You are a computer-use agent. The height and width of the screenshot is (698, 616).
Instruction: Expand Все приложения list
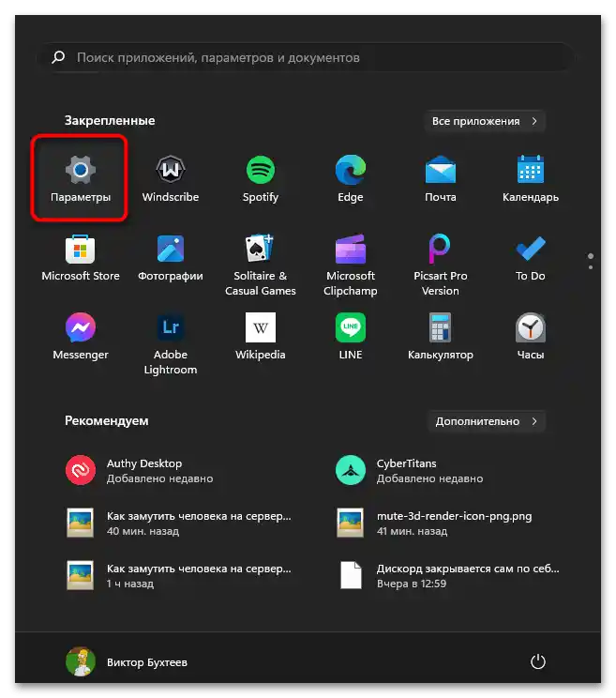tap(485, 121)
